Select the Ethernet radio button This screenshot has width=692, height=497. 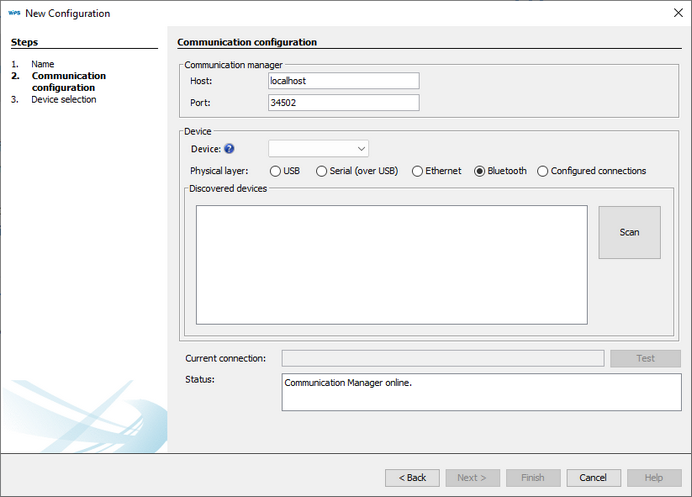point(417,171)
